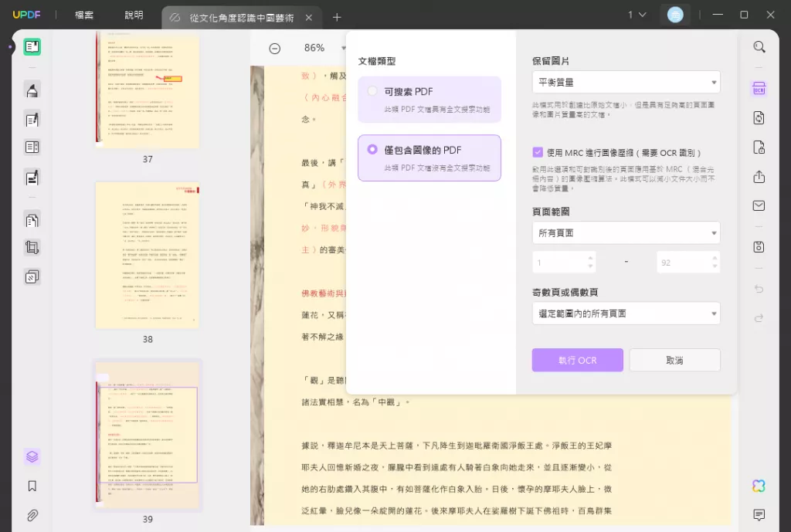
Task: Click the Undo arrow
Action: (x=759, y=289)
